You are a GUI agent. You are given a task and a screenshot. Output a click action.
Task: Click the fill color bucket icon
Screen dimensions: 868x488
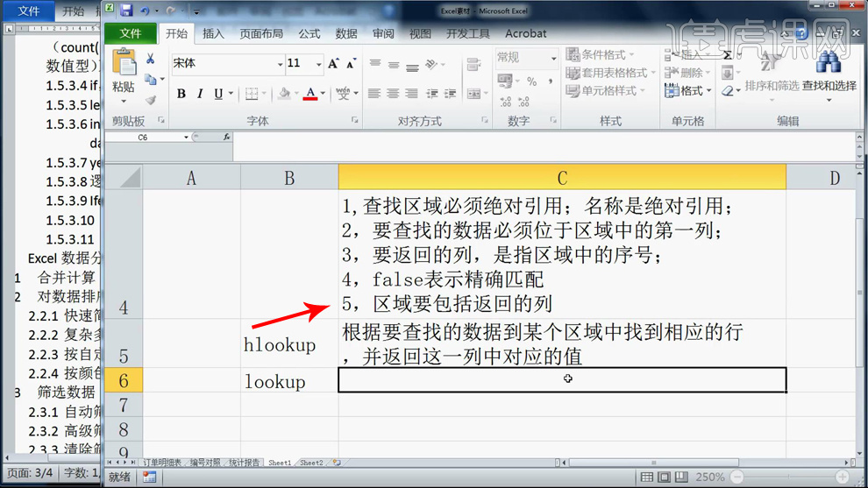tap(284, 94)
